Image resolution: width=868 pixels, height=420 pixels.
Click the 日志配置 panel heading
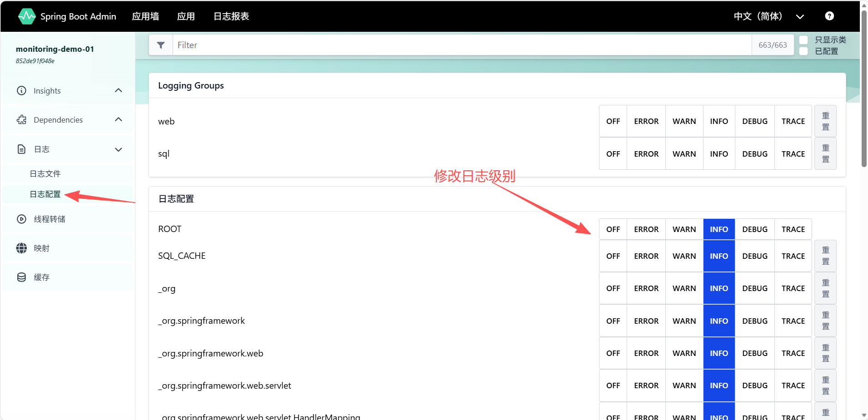tap(176, 199)
